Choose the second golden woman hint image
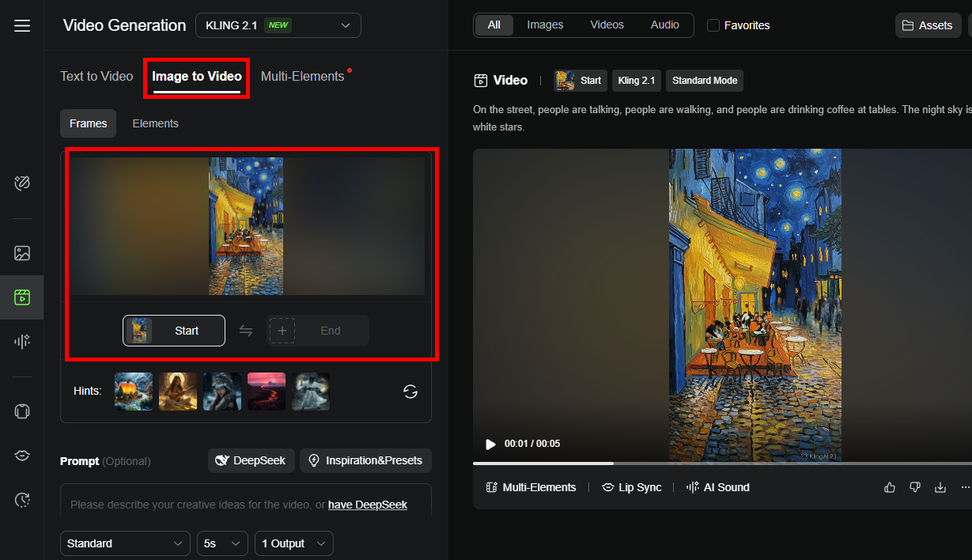The image size is (972, 560). point(178,392)
